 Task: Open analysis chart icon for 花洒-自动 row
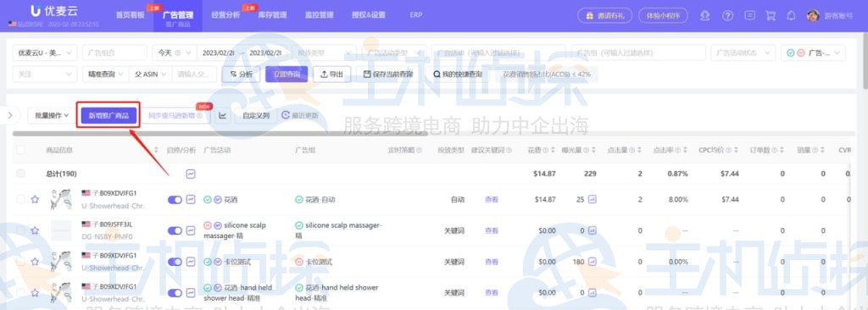(191, 199)
